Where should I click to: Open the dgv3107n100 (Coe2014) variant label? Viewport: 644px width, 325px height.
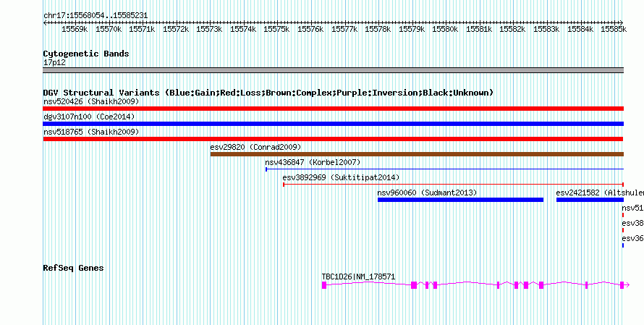[89, 117]
